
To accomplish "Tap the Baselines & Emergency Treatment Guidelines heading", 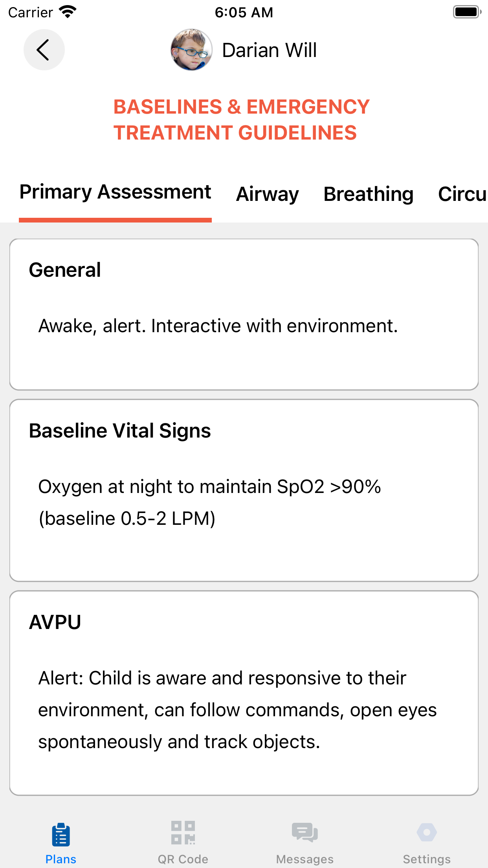I will click(241, 120).
